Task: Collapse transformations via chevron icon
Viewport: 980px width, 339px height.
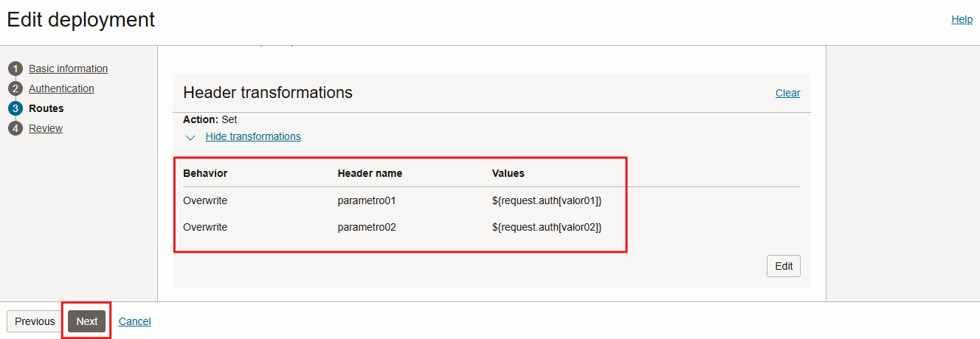Action: (190, 137)
